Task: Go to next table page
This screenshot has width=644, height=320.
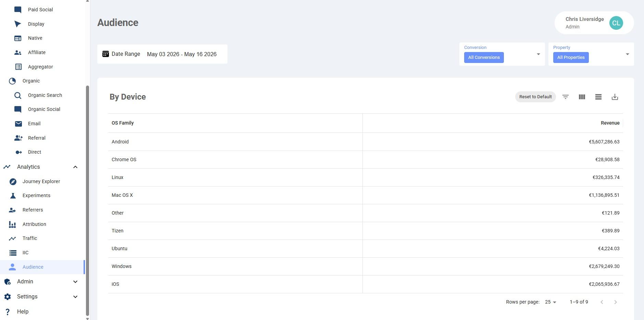Action: (616, 302)
